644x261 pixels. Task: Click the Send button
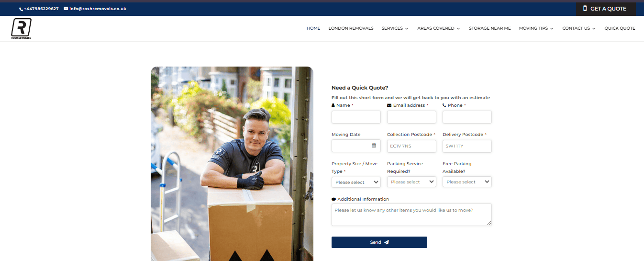[379, 242]
